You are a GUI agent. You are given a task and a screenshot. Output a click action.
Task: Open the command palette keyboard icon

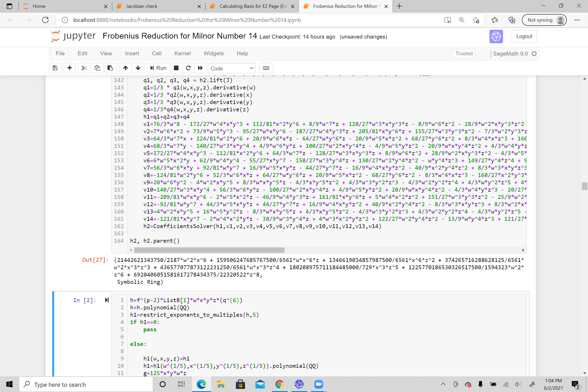[266, 68]
